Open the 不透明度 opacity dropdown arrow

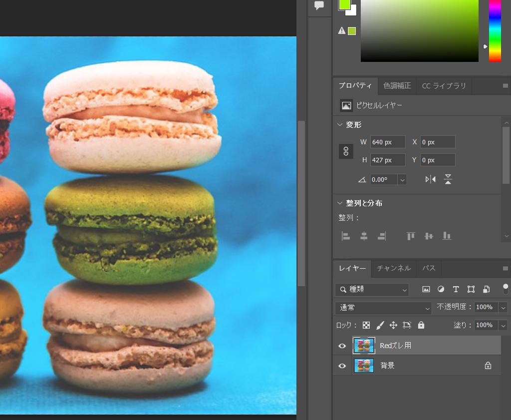(503, 308)
